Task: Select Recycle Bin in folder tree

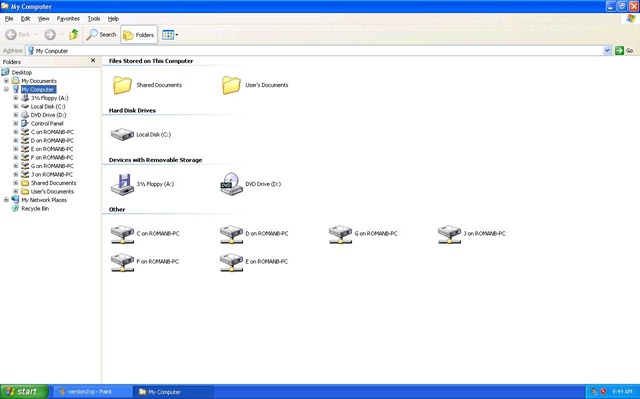Action: 35,208
